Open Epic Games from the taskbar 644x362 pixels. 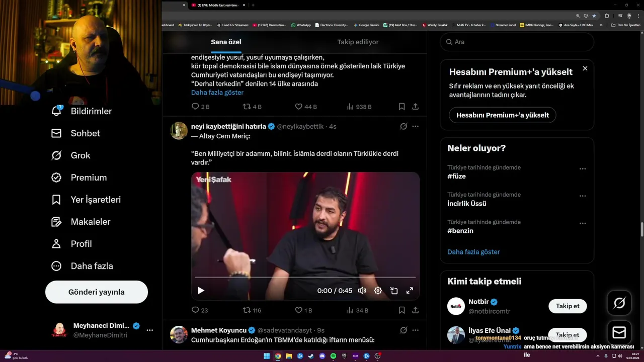(x=344, y=356)
